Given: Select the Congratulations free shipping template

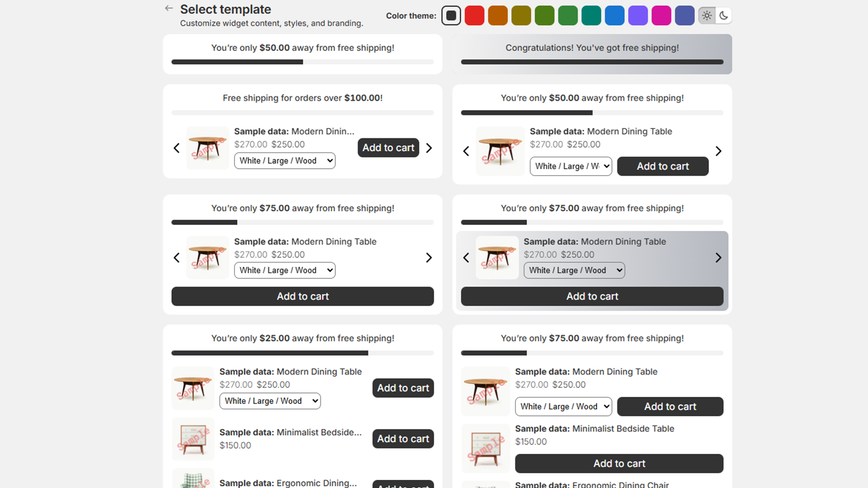Looking at the screenshot, I should [x=592, y=54].
